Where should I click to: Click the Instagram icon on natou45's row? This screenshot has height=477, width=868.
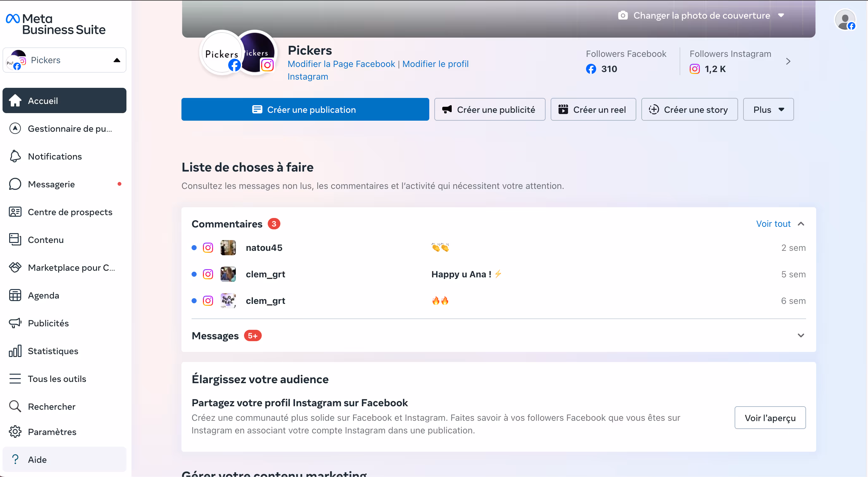(208, 248)
